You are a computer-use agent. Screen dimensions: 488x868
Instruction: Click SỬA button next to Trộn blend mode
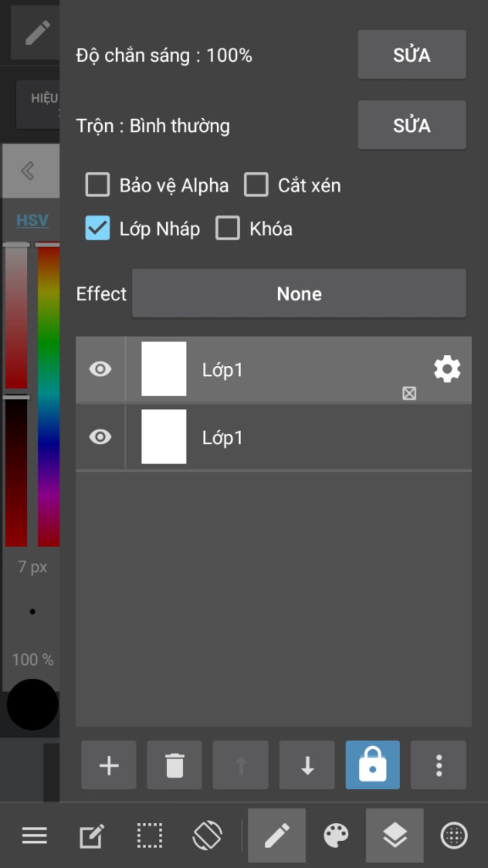(x=412, y=125)
